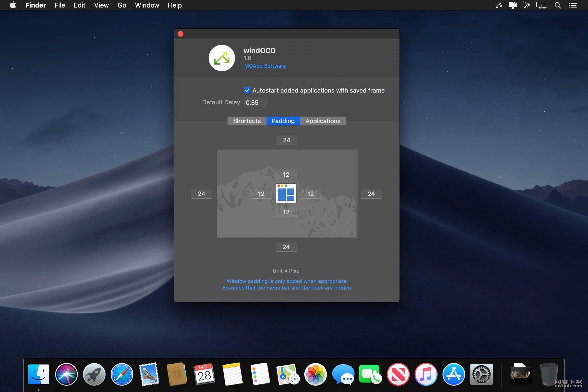The image size is (588, 392).
Task: Open iTunes music app in dock
Action: tap(426, 374)
